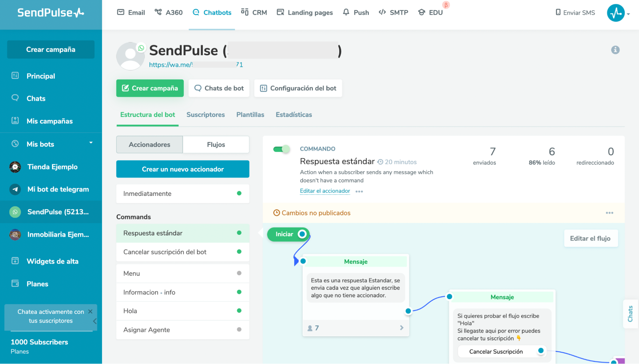Click the bot profile avatar picture

pyautogui.click(x=130, y=56)
